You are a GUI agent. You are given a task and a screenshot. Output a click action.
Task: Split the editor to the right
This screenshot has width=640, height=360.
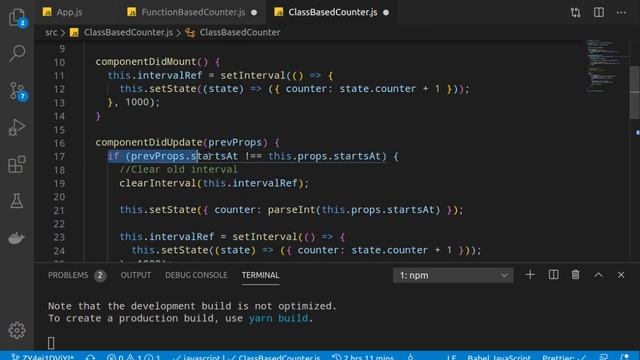tap(599, 12)
